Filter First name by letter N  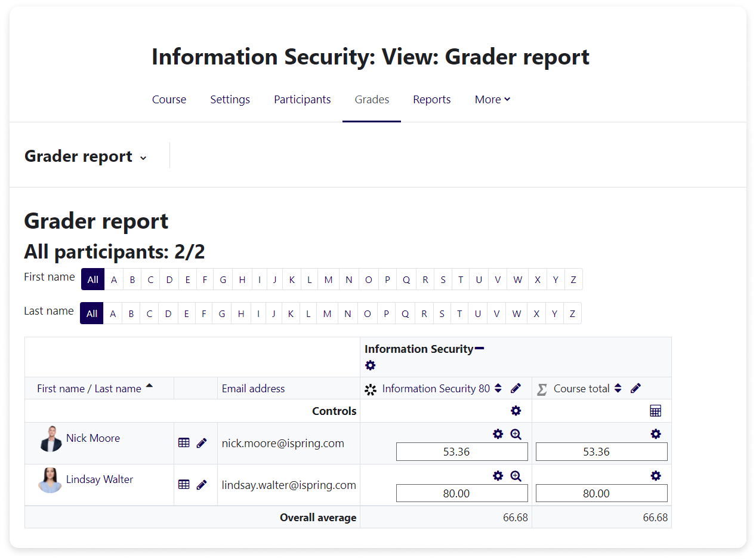point(348,279)
